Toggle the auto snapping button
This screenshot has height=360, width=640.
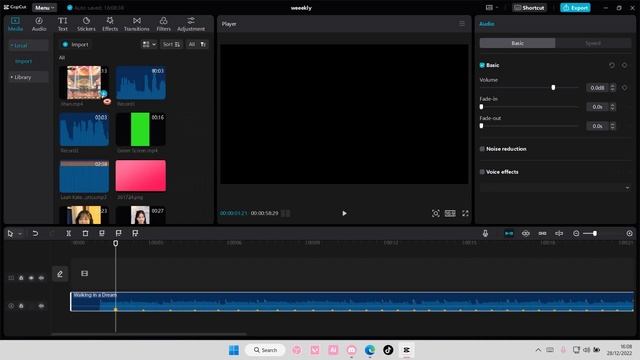pos(526,233)
